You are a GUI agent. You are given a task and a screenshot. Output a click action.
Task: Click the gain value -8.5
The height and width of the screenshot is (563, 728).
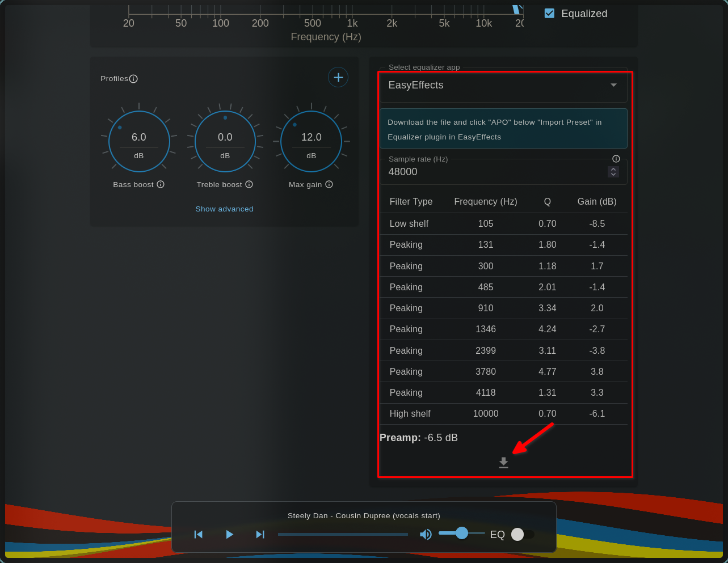[x=597, y=223]
